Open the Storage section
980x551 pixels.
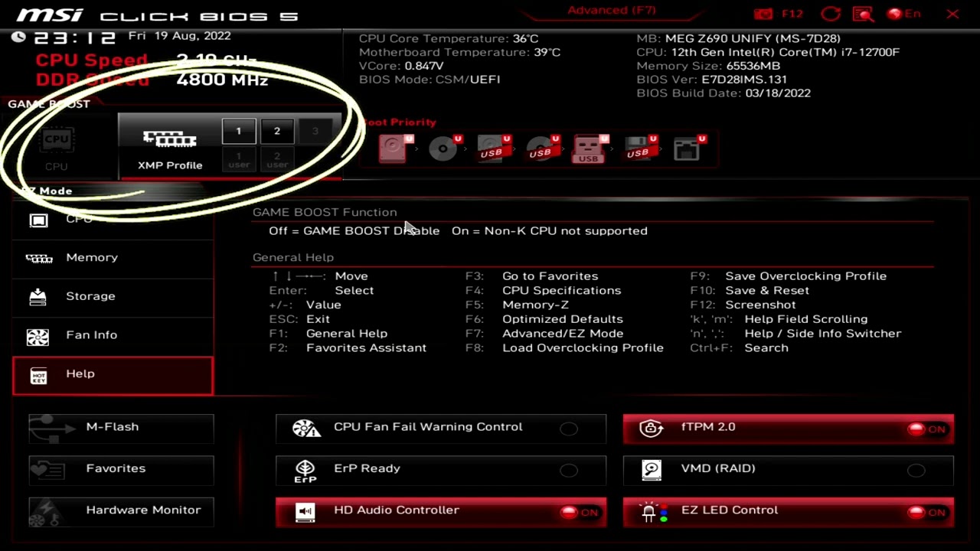point(113,297)
